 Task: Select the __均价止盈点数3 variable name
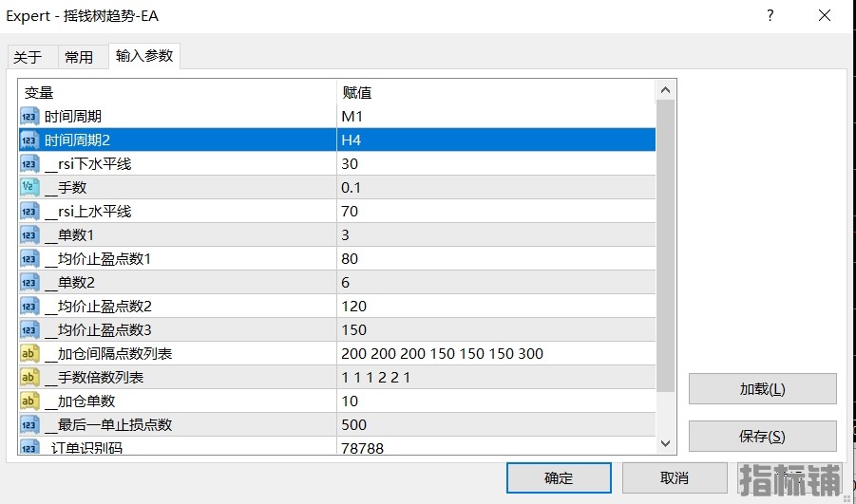(x=98, y=330)
